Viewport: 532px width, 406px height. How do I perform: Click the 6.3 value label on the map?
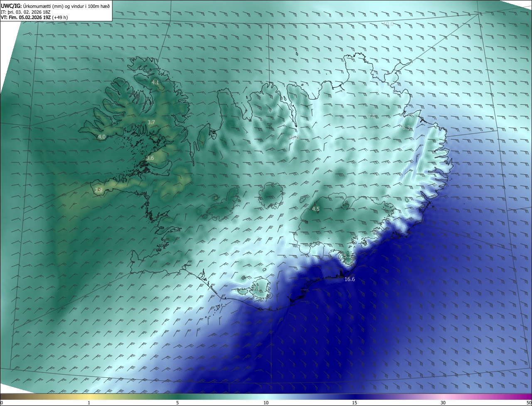tap(406, 128)
